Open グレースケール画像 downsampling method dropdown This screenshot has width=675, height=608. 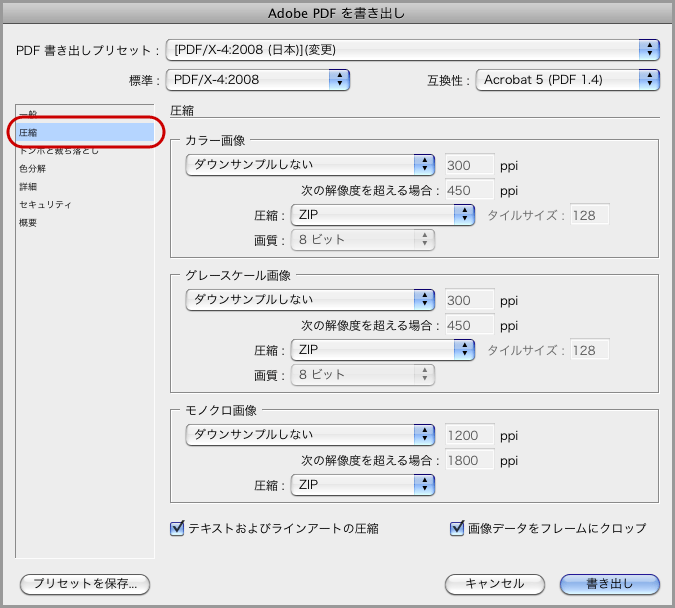[x=310, y=300]
